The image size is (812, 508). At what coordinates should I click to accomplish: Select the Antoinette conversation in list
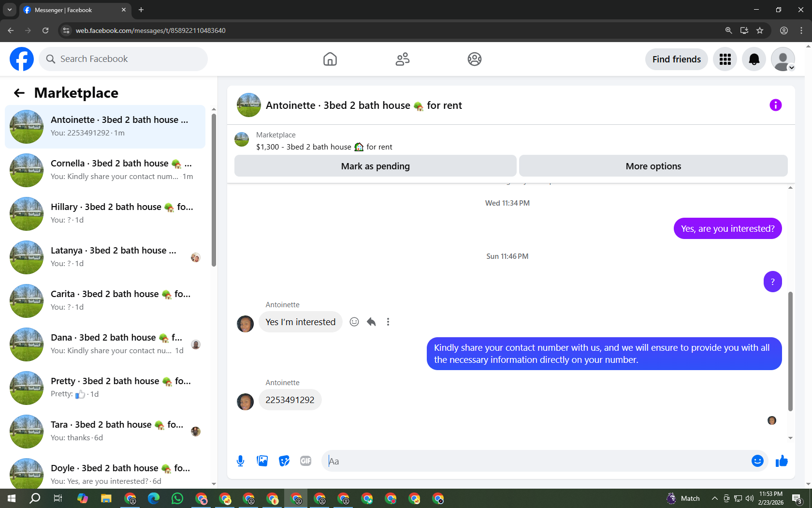click(105, 127)
